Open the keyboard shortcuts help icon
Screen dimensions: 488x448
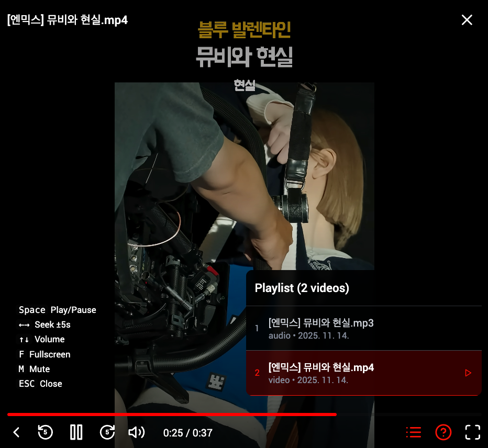point(443,432)
